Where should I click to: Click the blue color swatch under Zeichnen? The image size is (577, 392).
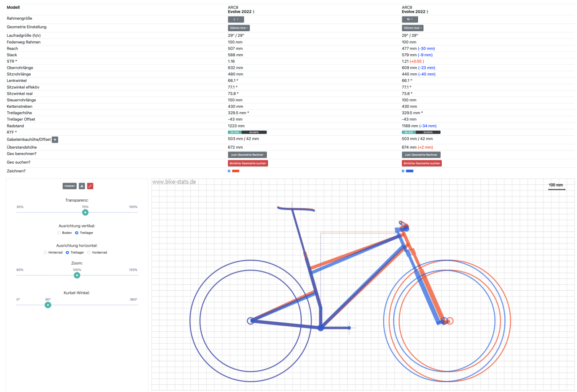click(410, 171)
